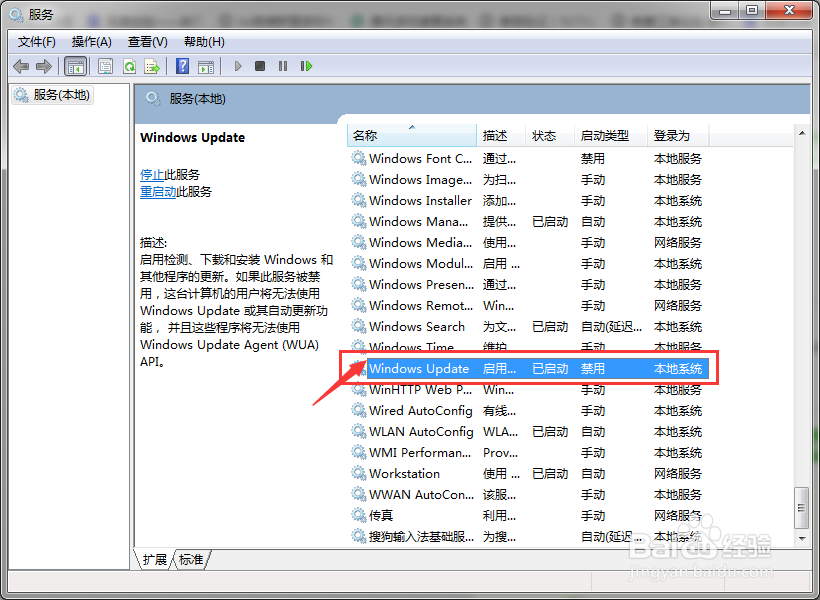This screenshot has width=820, height=600.
Task: Sort by the 登录为 column header
Action: [679, 135]
